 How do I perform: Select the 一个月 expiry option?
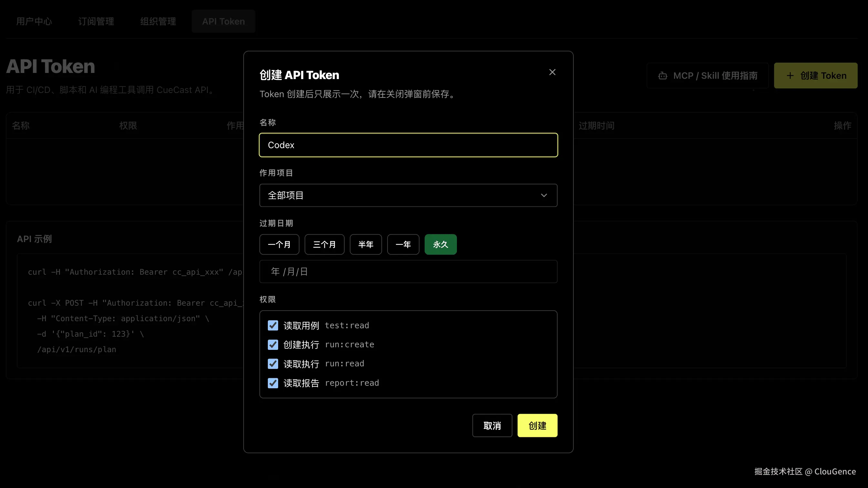click(x=279, y=244)
